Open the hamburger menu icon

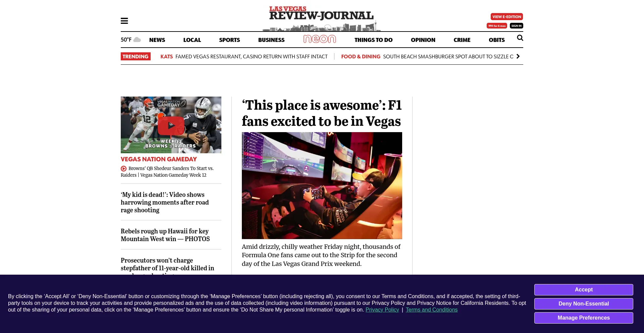[x=124, y=21]
